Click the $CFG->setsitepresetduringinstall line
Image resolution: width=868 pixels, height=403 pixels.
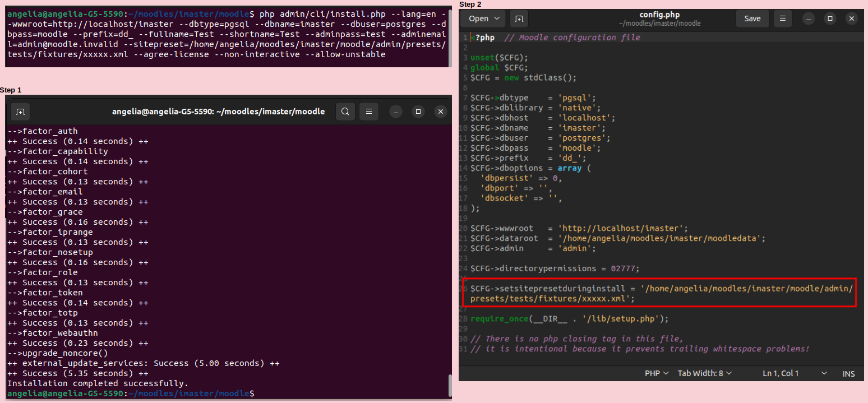click(662, 295)
